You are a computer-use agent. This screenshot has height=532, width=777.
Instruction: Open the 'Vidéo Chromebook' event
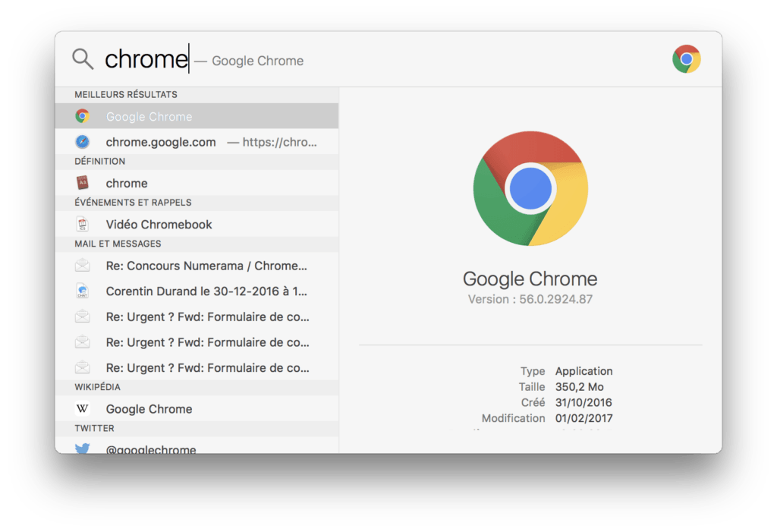pos(197,224)
